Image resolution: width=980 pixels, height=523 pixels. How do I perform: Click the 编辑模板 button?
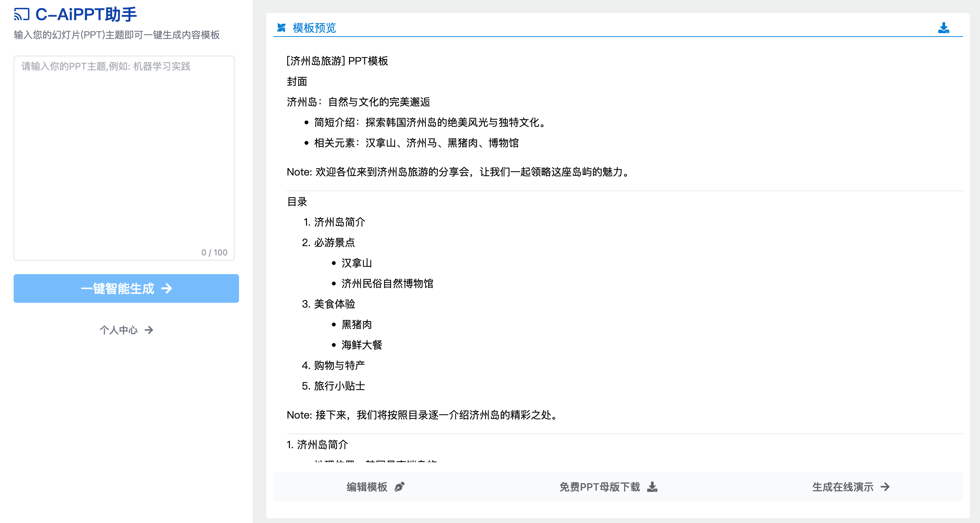[x=376, y=487]
